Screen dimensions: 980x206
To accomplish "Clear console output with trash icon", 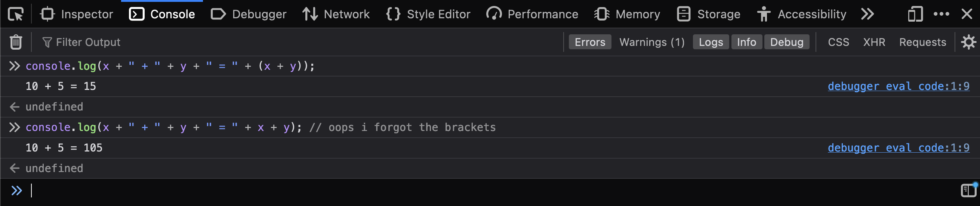I will coord(16,42).
